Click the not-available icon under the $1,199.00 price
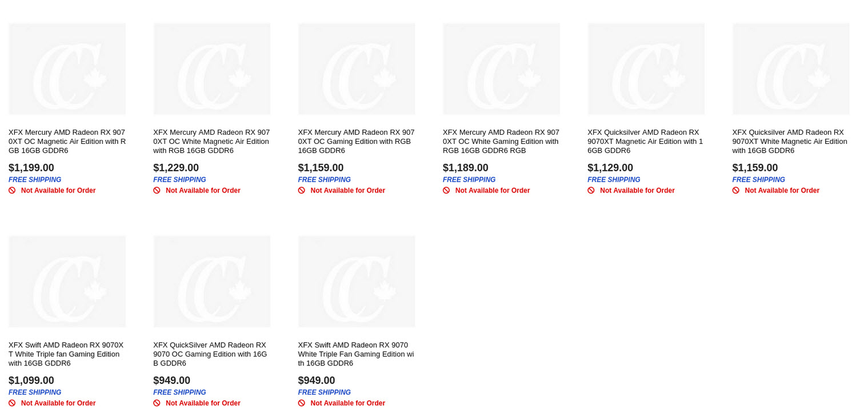 12,191
